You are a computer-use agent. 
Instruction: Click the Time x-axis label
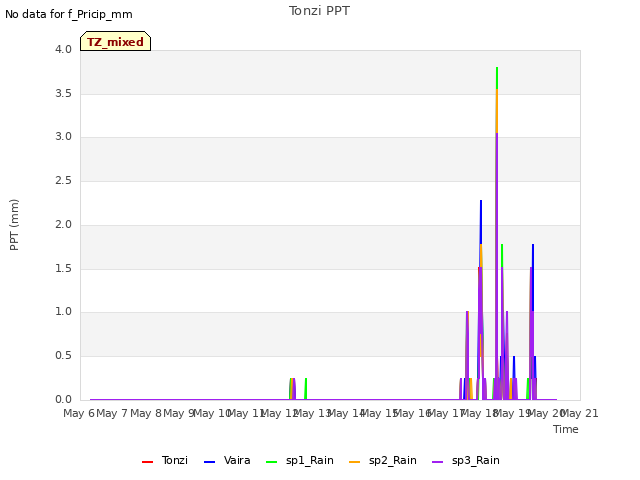[566, 429]
